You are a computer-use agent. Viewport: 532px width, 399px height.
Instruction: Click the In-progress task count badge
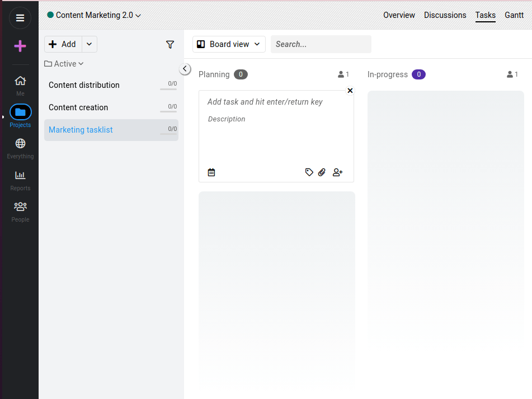[418, 74]
